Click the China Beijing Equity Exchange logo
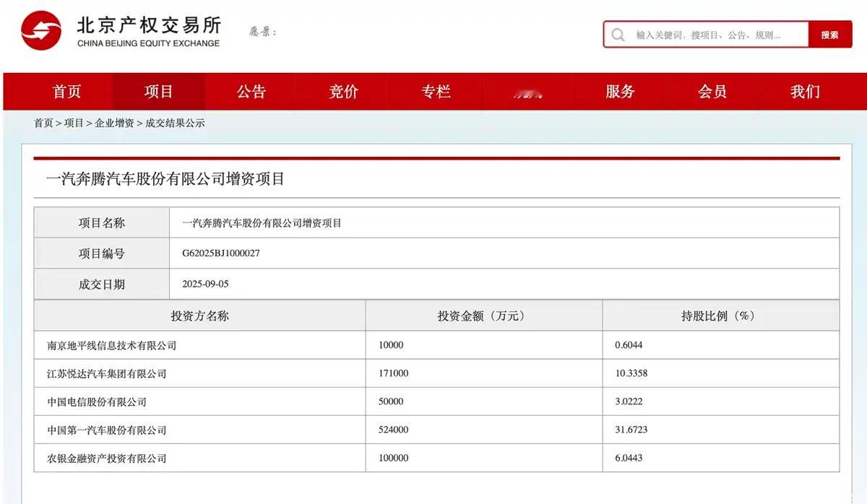The image size is (867, 504). (x=121, y=31)
